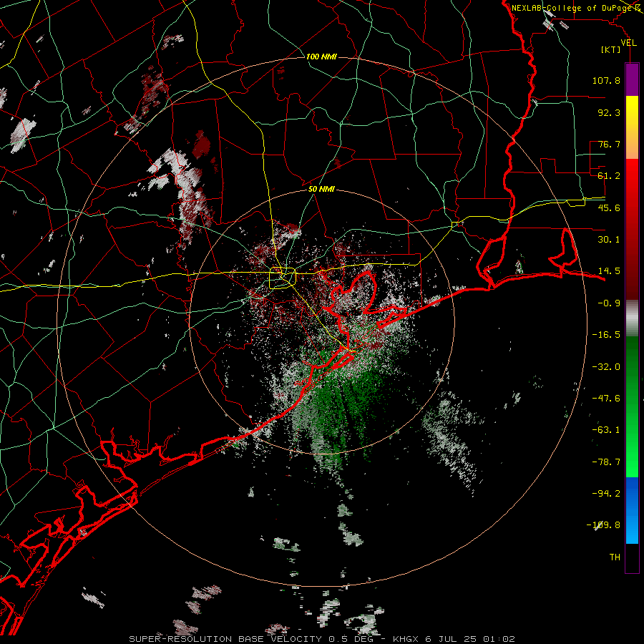
Task: Click the yellow Houston loop highway outline
Action: 283,278
